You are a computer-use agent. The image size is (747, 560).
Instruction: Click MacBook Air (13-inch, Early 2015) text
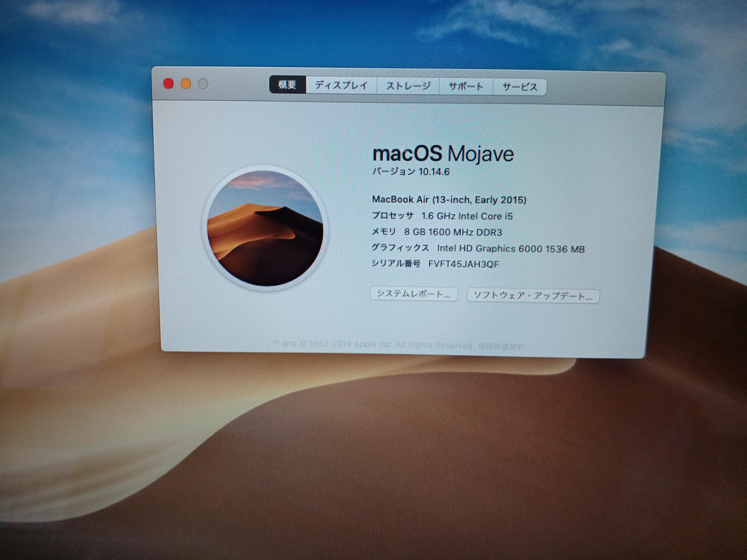[x=449, y=199]
